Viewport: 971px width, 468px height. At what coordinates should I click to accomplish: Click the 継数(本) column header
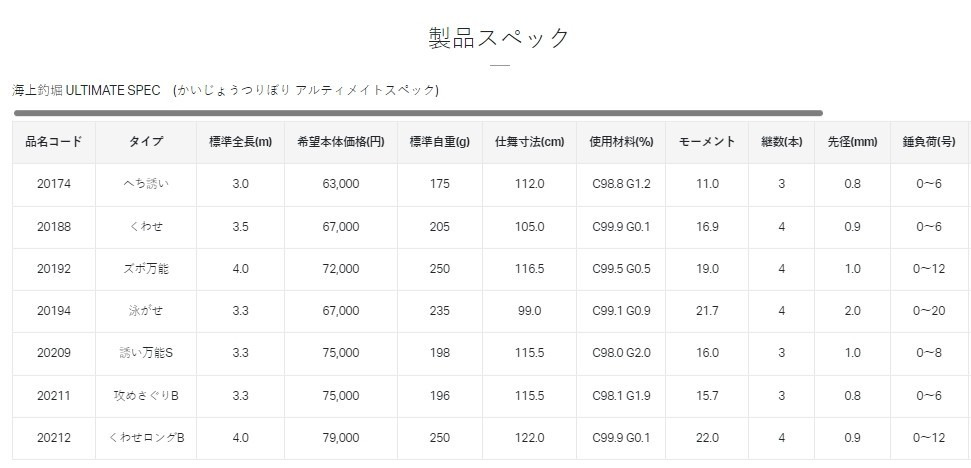(781, 142)
